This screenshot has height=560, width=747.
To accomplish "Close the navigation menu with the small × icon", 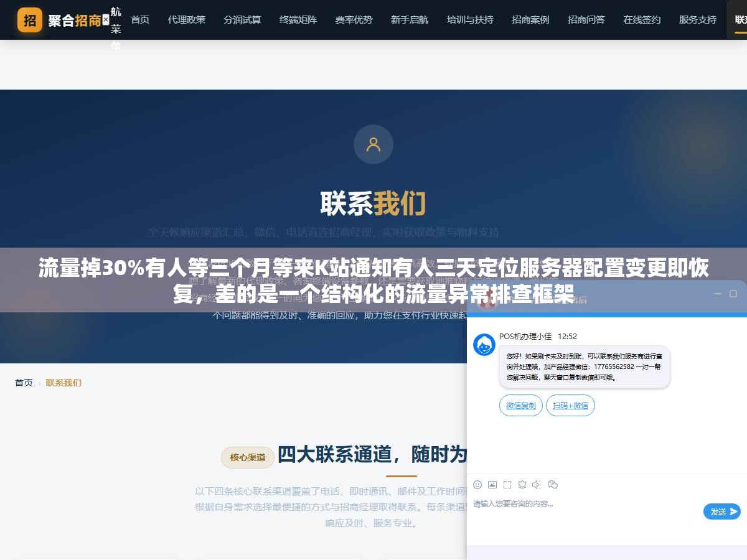I will (x=105, y=20).
